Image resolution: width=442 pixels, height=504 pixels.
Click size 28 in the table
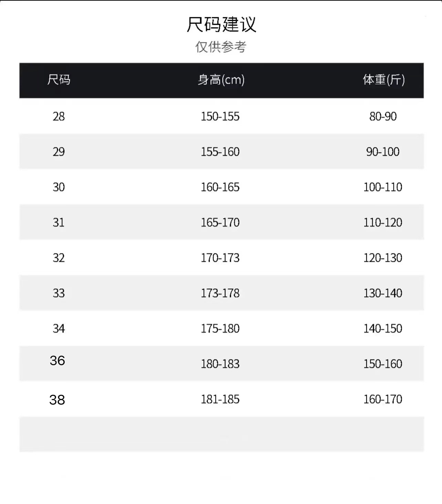pyautogui.click(x=59, y=116)
